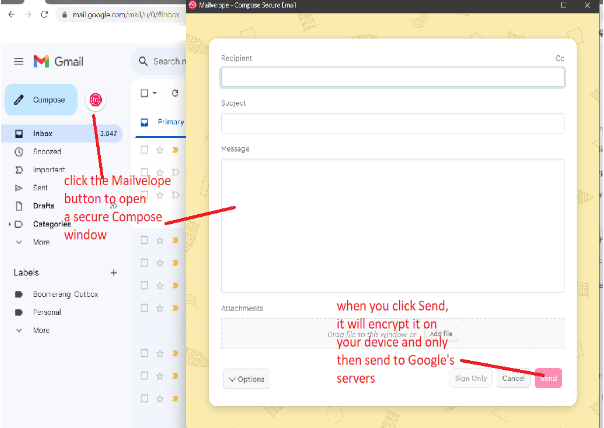
Task: Expand the Options dropdown in the Mailvelope editor
Action: click(246, 379)
